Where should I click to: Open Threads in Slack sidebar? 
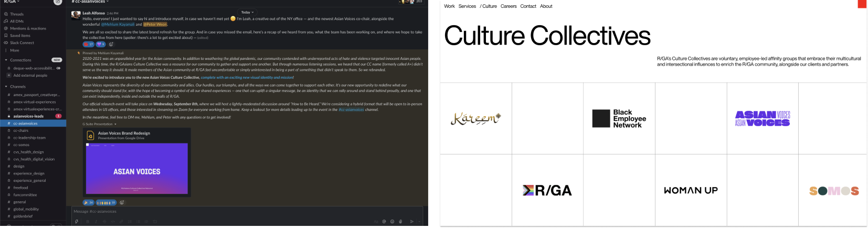(17, 14)
